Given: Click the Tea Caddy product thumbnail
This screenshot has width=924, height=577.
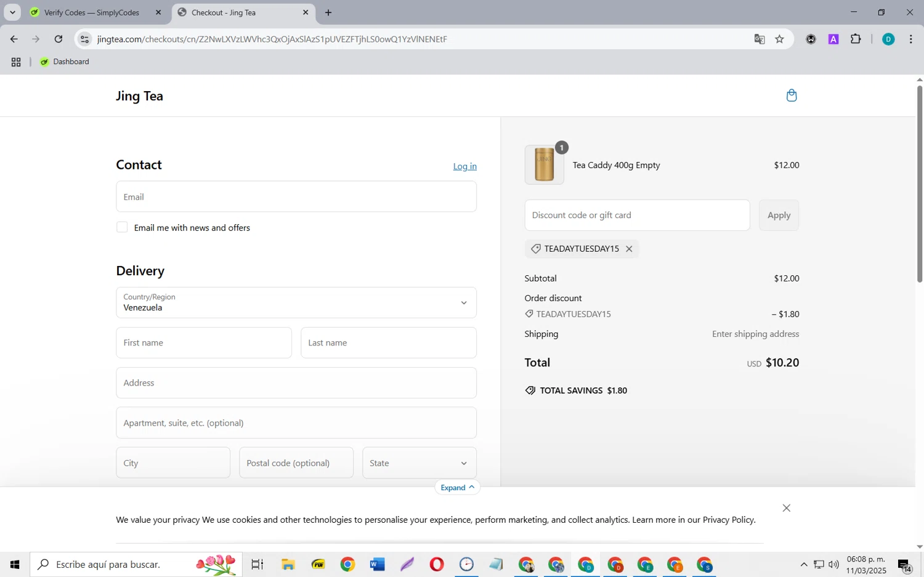Looking at the screenshot, I should [545, 164].
